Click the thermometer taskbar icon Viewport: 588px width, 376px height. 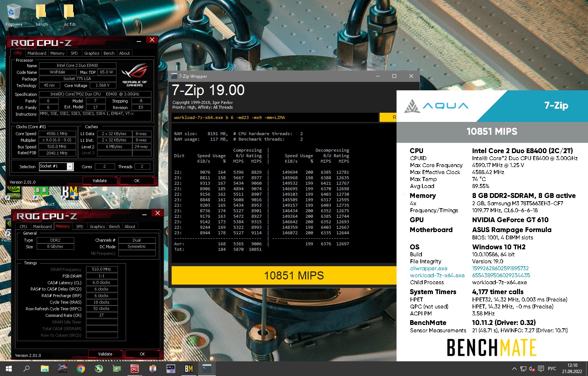click(153, 369)
